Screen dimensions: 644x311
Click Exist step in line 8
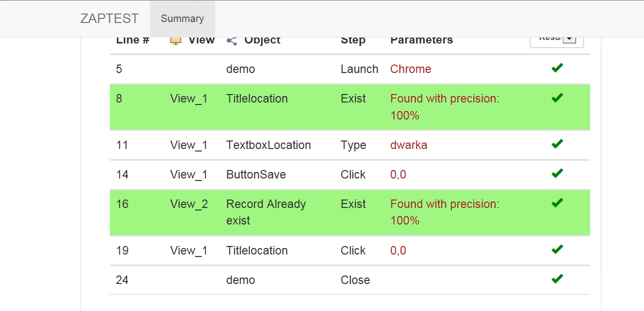coord(353,98)
